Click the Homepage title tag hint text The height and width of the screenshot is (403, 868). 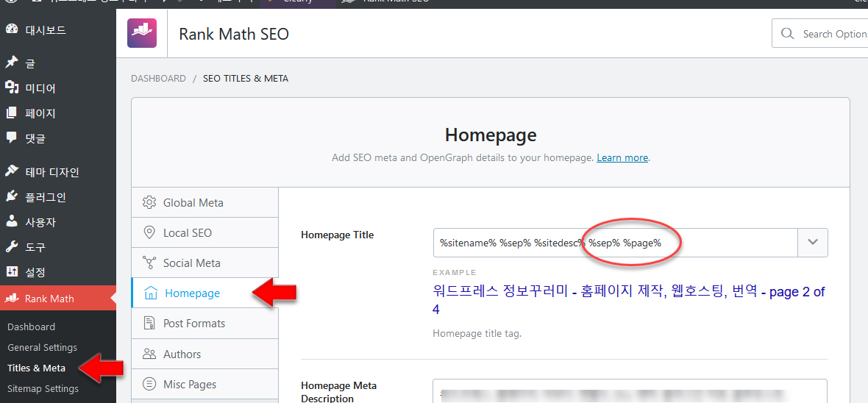click(x=477, y=334)
